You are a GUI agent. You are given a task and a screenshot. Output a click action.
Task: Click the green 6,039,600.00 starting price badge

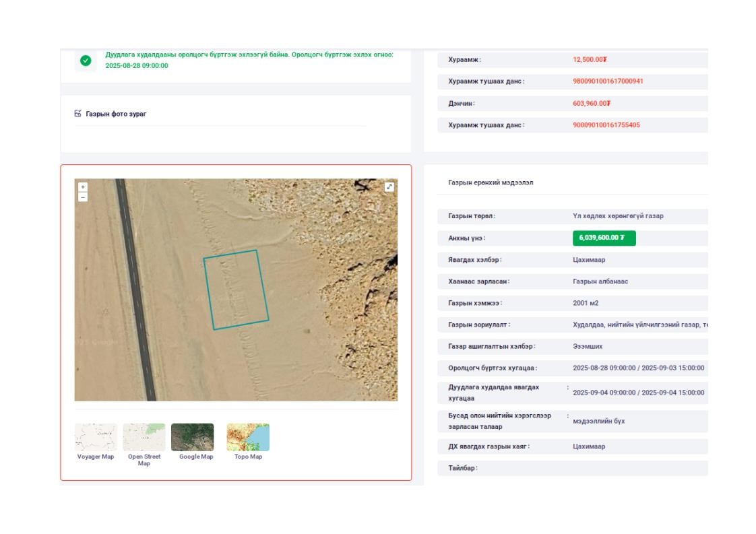tap(604, 238)
